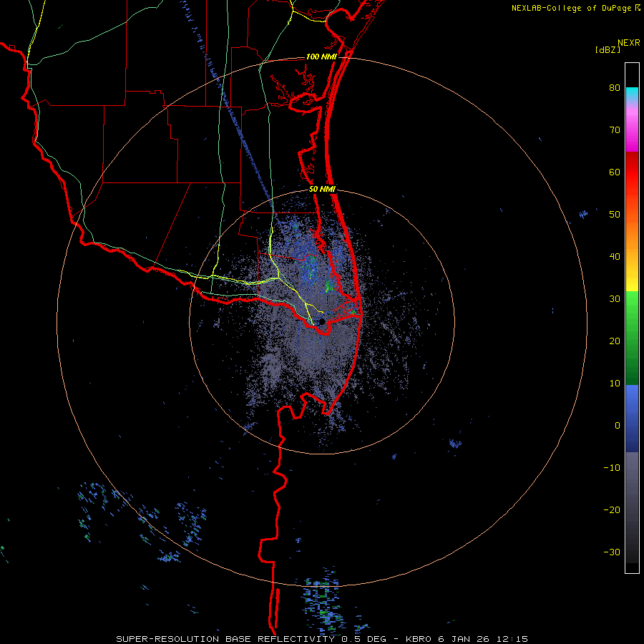The width and height of the screenshot is (644, 644).
Task: Click the Super-Resolution Base Reflectivity caption
Action: tap(321, 639)
